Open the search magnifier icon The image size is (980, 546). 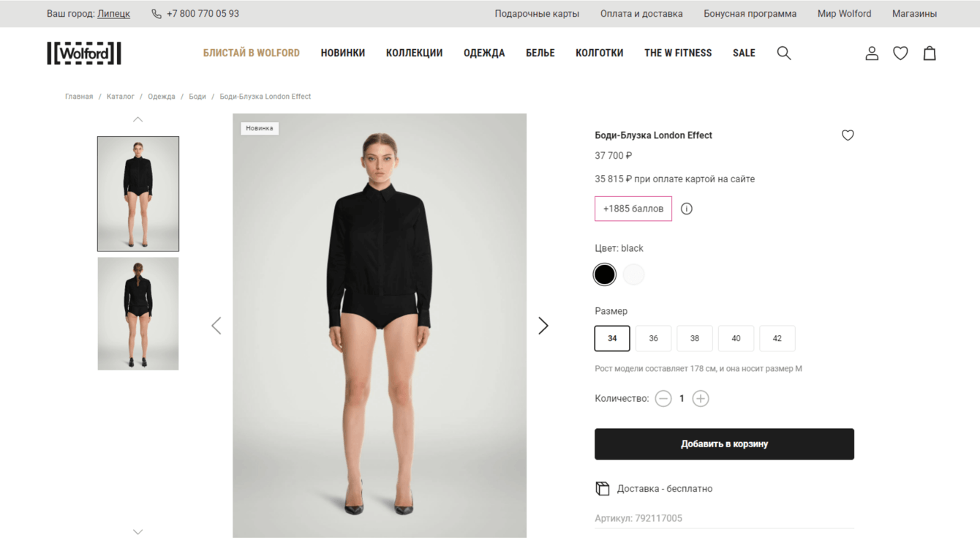(x=783, y=53)
